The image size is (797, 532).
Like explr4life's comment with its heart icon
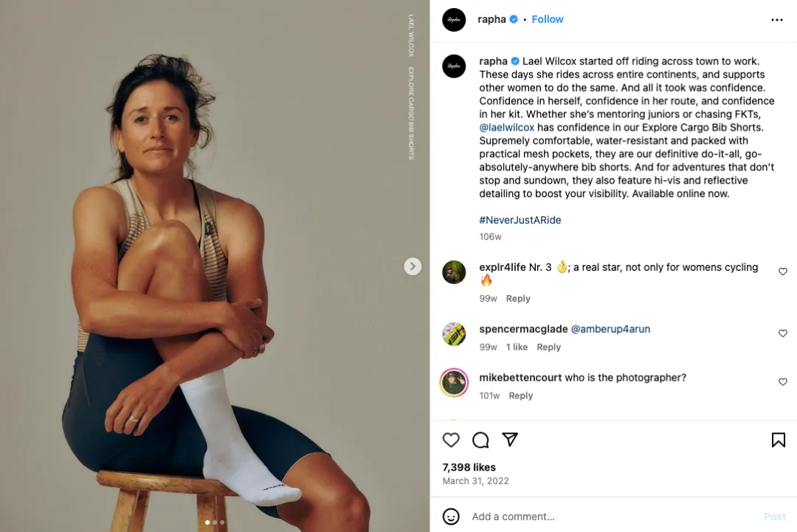tap(783, 272)
